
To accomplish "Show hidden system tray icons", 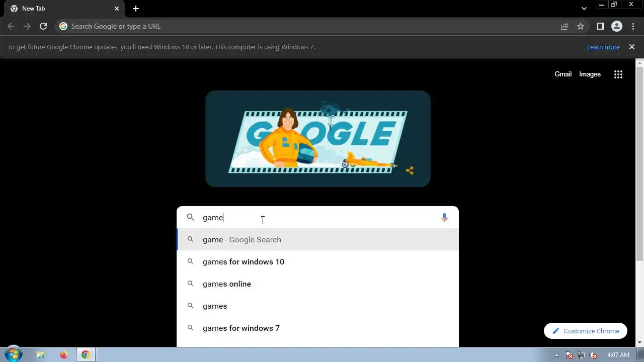I will click(556, 355).
